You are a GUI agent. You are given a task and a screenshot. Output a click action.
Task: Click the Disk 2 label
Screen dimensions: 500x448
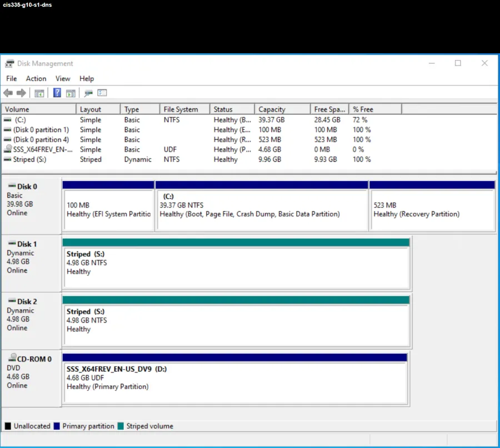27,301
